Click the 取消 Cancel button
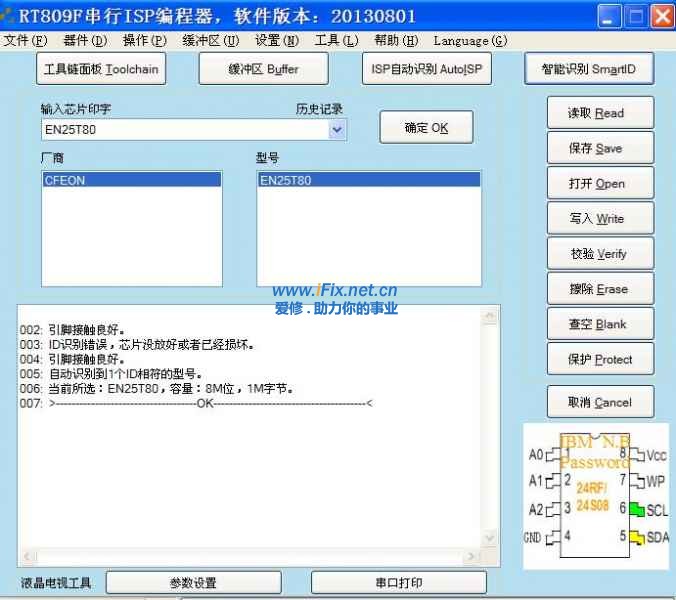This screenshot has width=676, height=600. 600,402
